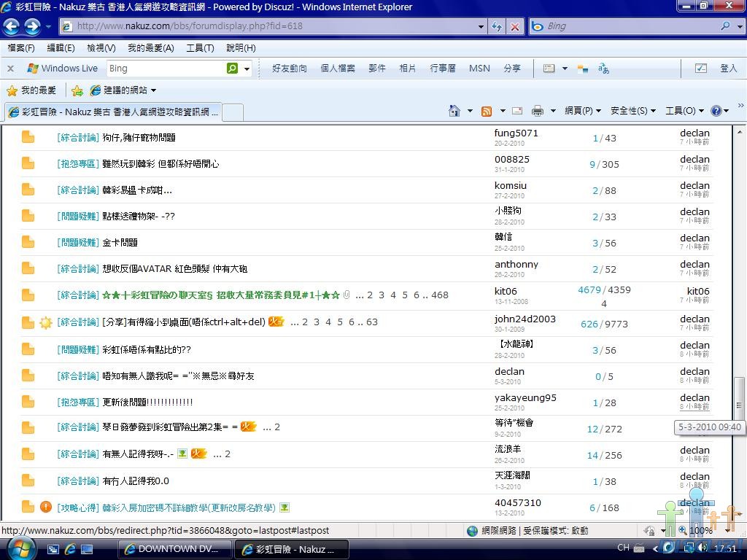This screenshot has height=560, width=747.
Task: Click the page scrollbar up arrow
Action: 739,132
